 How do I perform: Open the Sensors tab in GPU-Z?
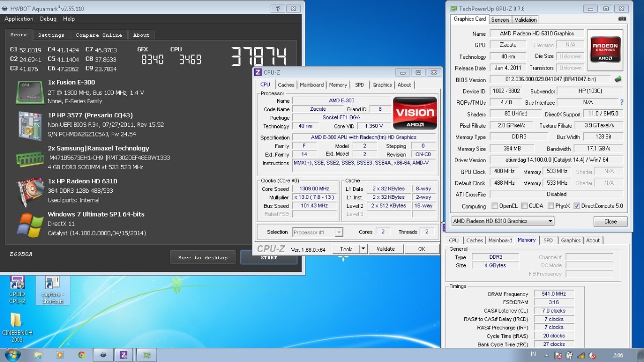(x=500, y=20)
